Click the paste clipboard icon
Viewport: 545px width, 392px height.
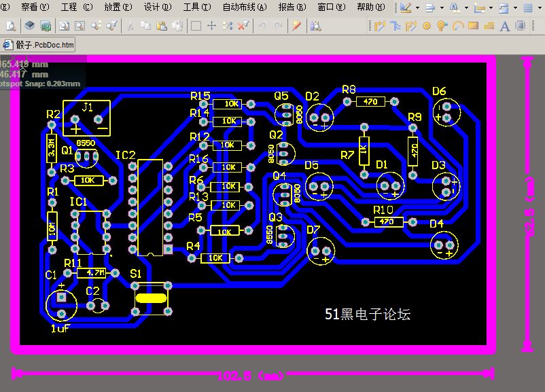point(162,26)
